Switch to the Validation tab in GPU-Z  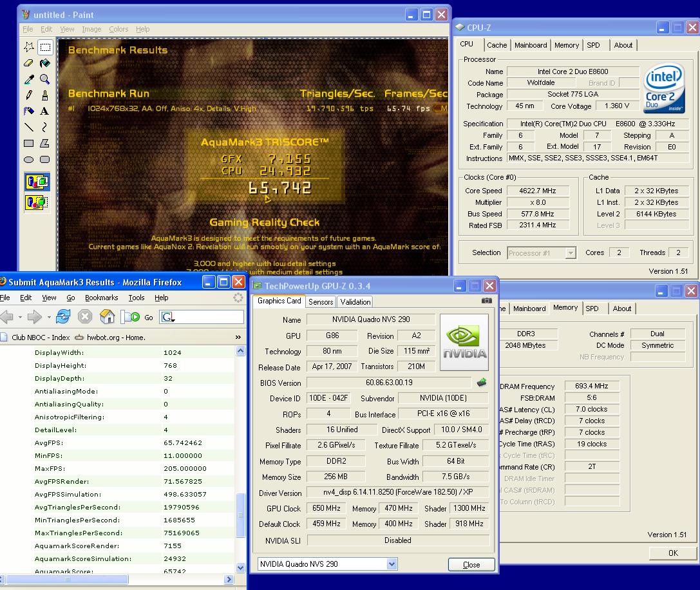click(x=355, y=302)
